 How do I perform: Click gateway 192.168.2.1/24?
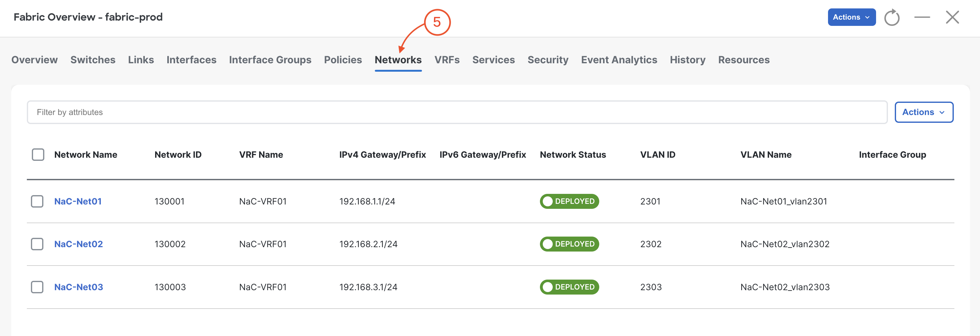tap(368, 244)
